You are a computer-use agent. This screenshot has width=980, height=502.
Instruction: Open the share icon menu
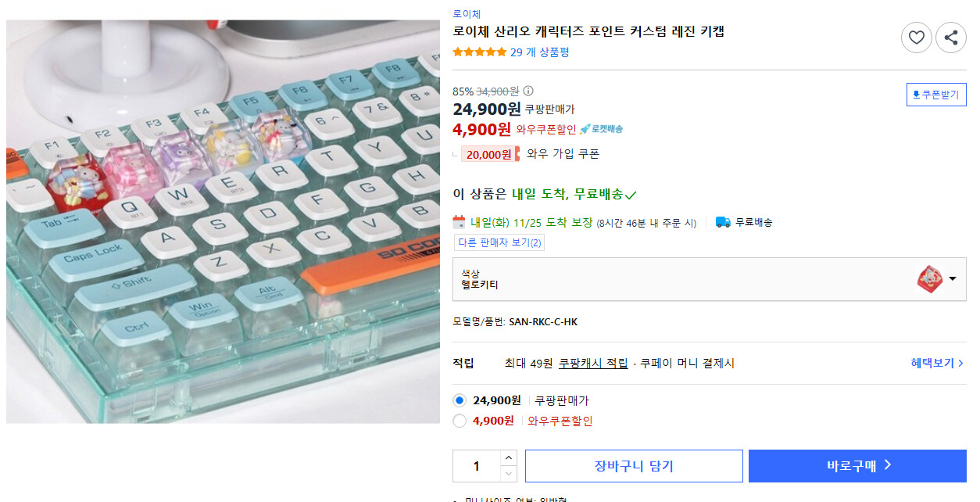point(951,38)
